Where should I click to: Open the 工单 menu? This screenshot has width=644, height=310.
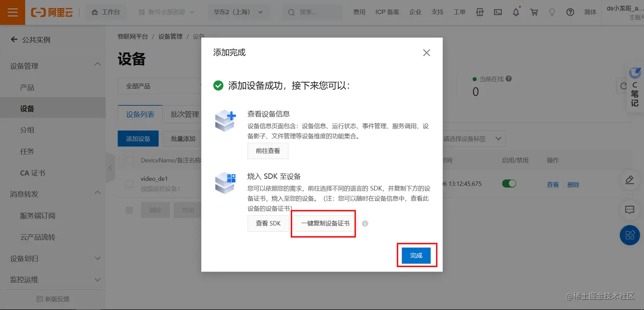459,12
